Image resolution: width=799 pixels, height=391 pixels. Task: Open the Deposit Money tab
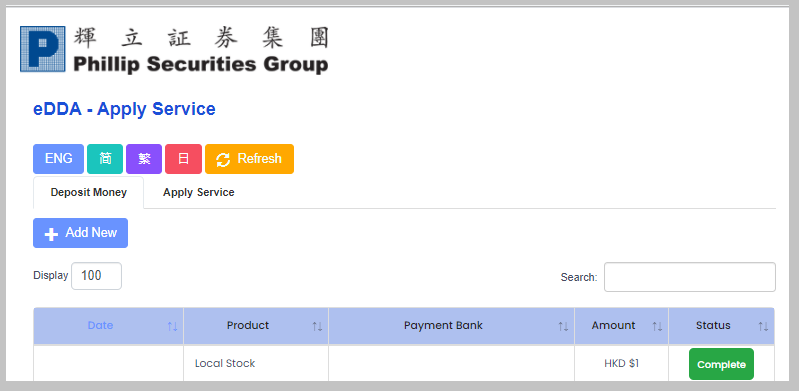click(x=89, y=193)
